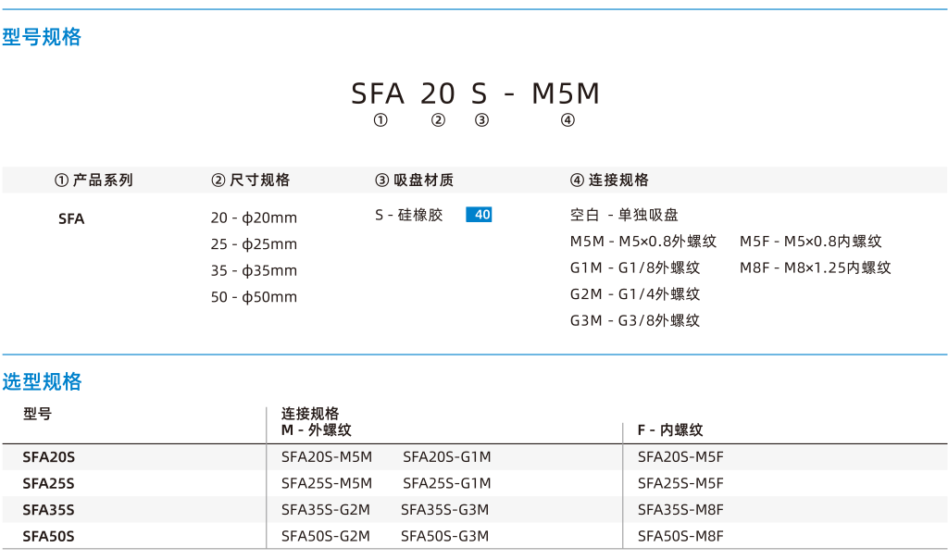The width and height of the screenshot is (948, 560).
Task: Click circled number 2 under 20
Action: pos(438,120)
